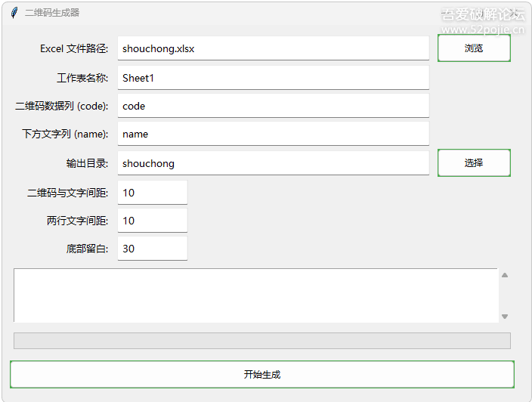Image resolution: width=532 pixels, height=402 pixels.
Task: Click the 二维码生成器 window title text
Action: pos(52,13)
